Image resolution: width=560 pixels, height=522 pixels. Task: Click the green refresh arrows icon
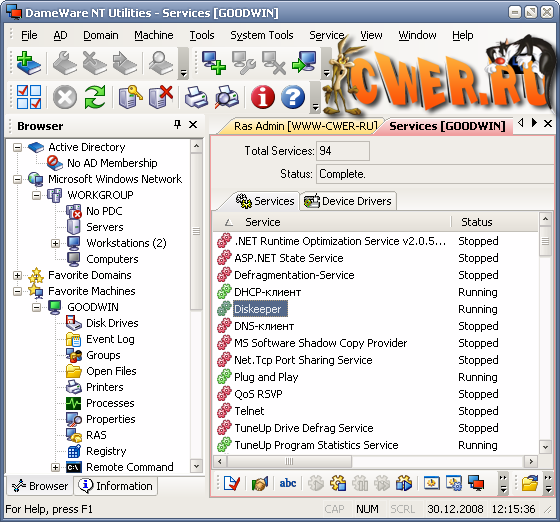coord(95,97)
